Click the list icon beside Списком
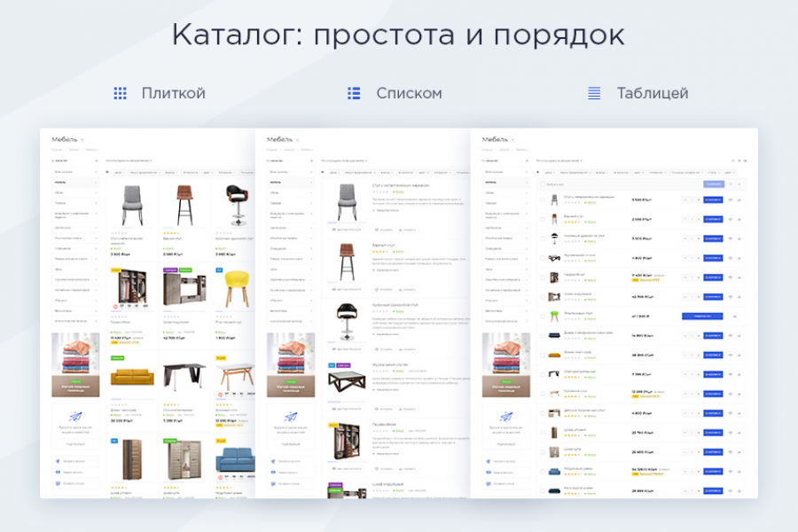Viewport: 798px width, 532px height. 354,93
